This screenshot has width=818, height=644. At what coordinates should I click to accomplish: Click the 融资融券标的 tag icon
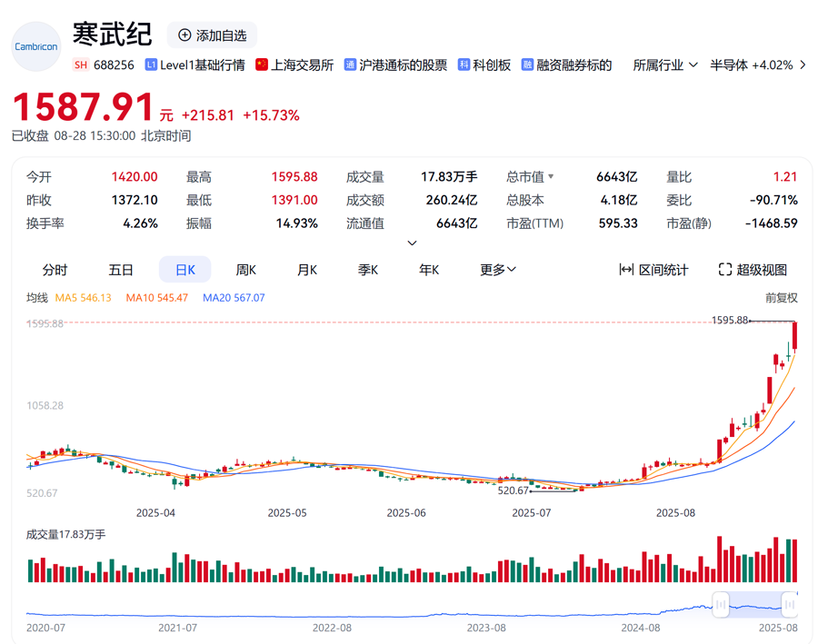point(527,65)
